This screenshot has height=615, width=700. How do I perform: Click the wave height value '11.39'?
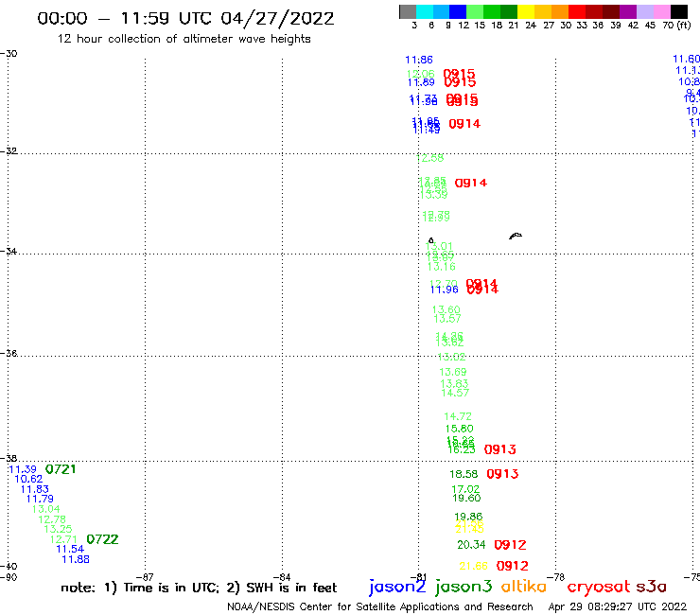pos(23,469)
